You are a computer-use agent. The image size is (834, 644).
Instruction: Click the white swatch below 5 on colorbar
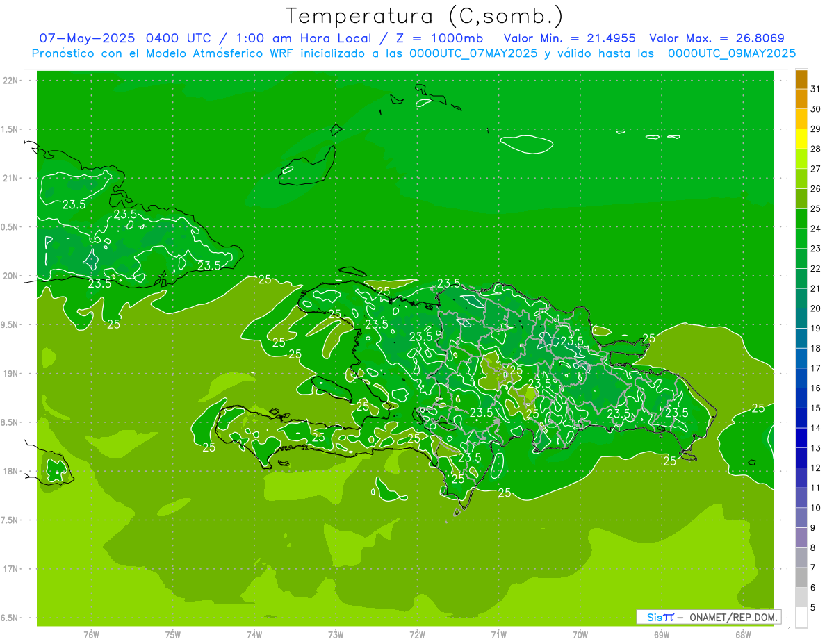801,618
